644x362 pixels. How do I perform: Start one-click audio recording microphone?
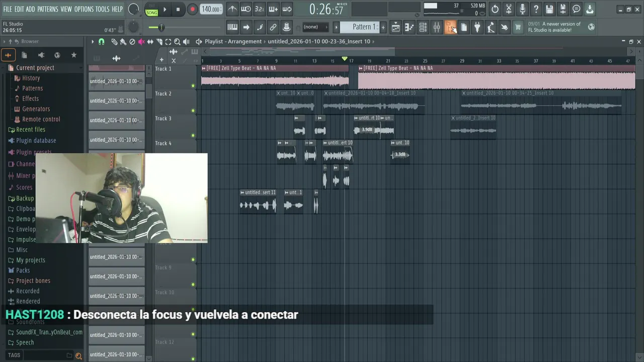pos(522,9)
